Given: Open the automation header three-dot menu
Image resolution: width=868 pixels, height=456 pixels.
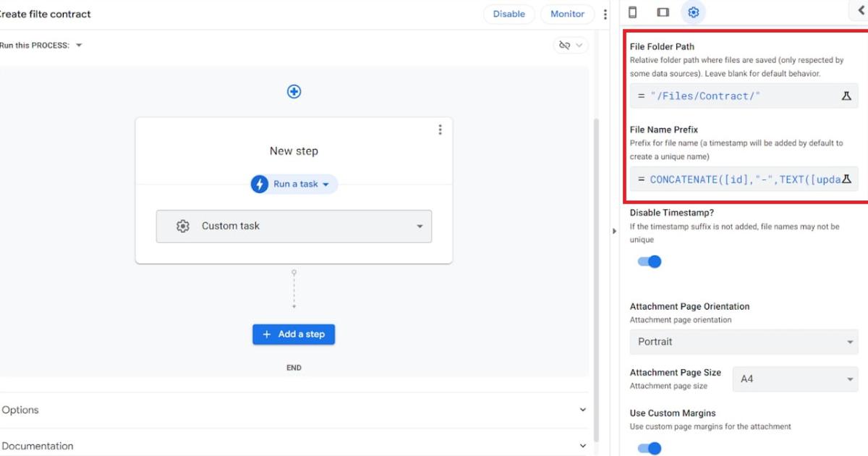Looking at the screenshot, I should (x=605, y=14).
